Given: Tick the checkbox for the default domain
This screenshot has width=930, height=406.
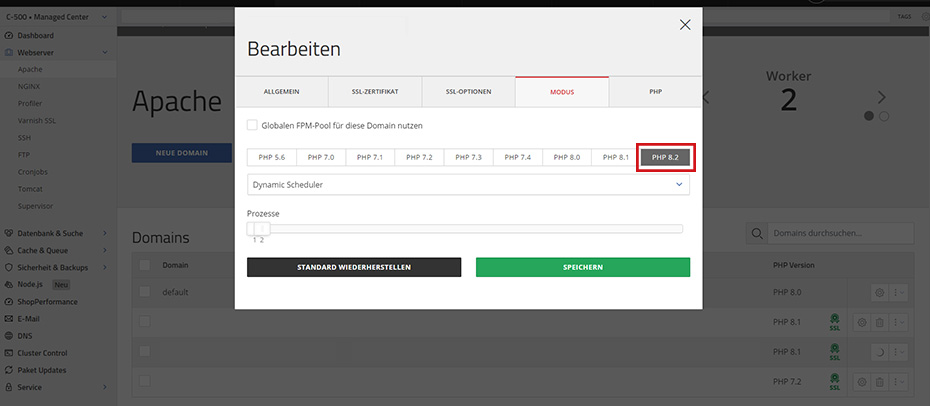Looking at the screenshot, I should pos(145,292).
